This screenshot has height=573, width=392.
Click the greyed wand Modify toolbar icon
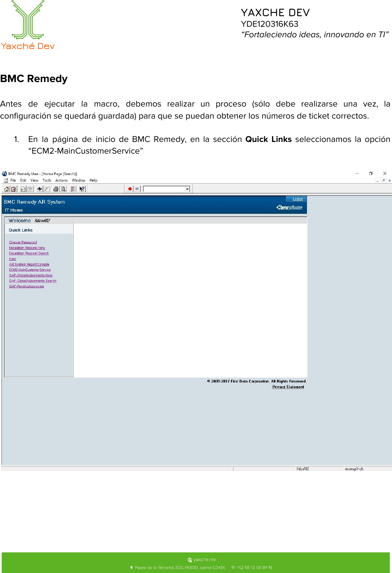pyautogui.click(x=46, y=189)
